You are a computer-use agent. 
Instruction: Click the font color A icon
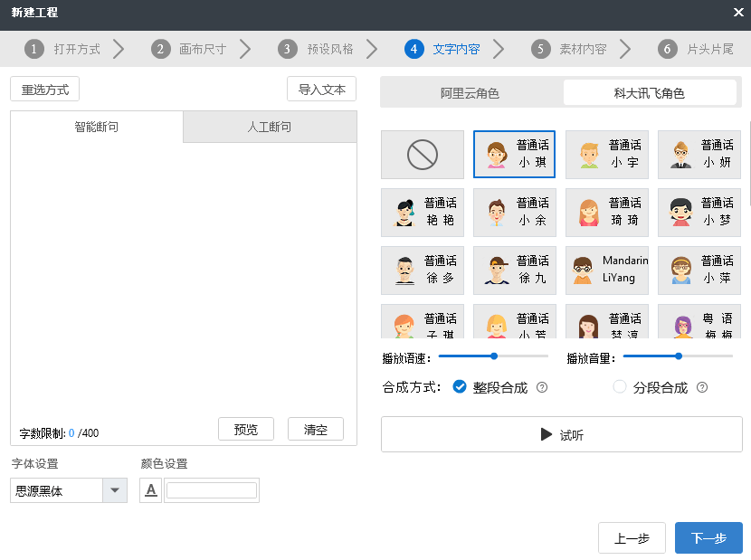click(x=151, y=490)
